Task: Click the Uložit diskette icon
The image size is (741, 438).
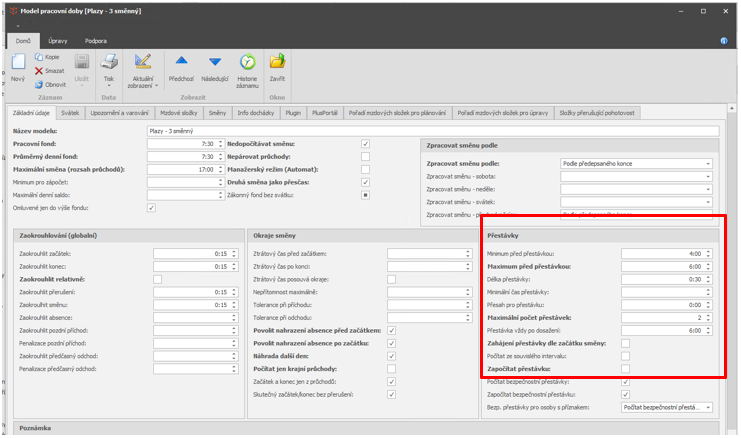Action: pyautogui.click(x=82, y=62)
